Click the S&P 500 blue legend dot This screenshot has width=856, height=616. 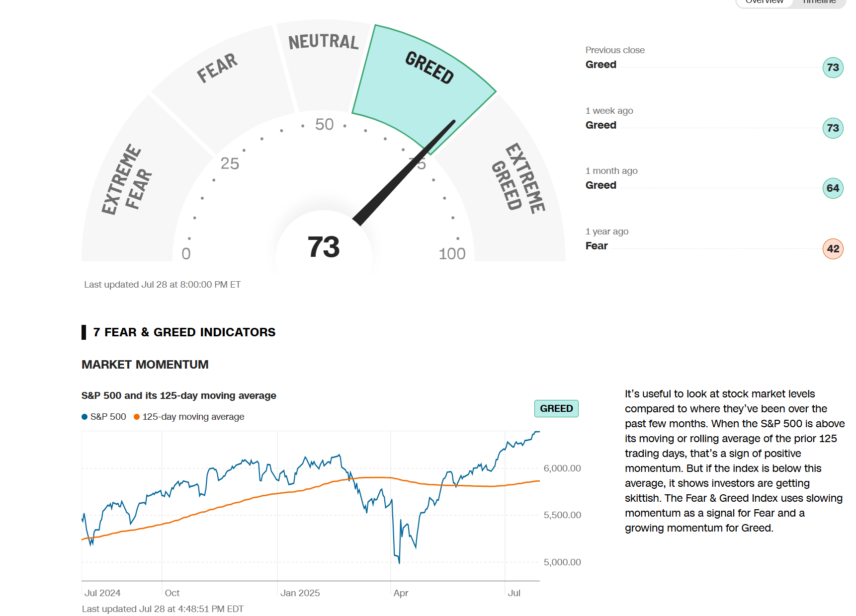tap(85, 417)
